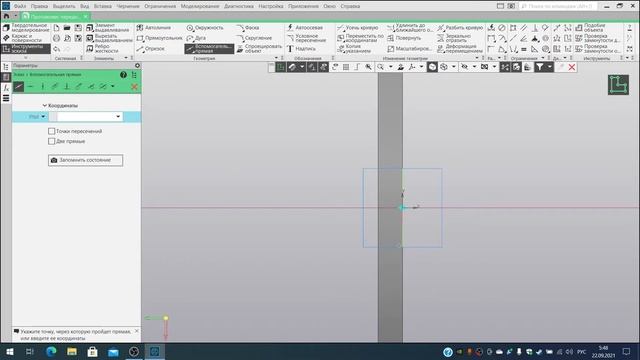Select the Фаска chamfer tool
Screen dimensions: 640x360
point(248,28)
